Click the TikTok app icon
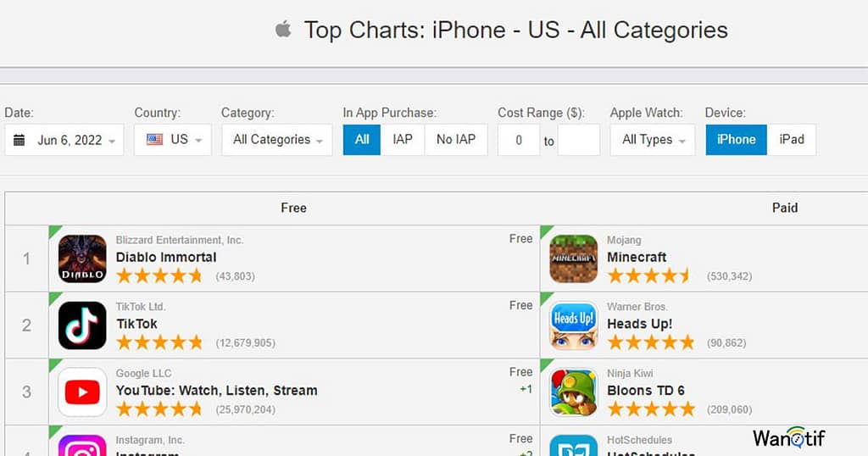The height and width of the screenshot is (456, 868). (82, 325)
